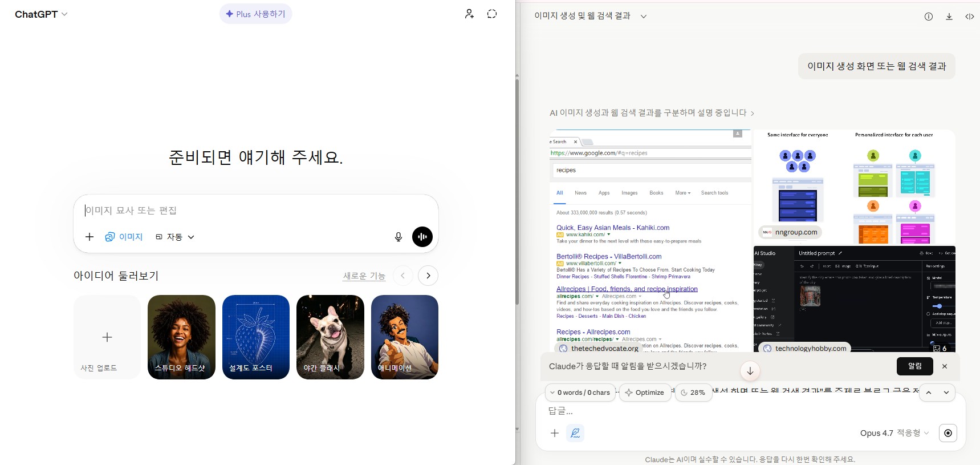Open the code view icon in Claude header
Screen dimensions: 980x465
pyautogui.click(x=970, y=17)
